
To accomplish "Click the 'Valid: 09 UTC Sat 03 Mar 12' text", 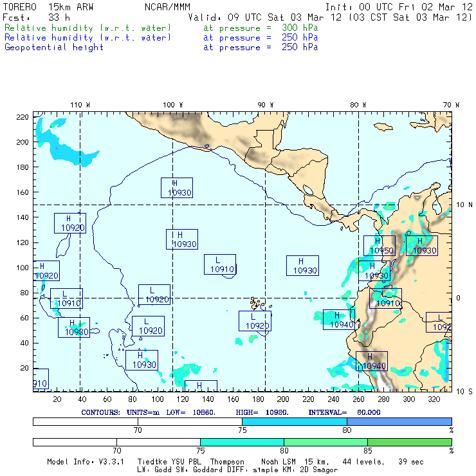I will coord(265,17).
